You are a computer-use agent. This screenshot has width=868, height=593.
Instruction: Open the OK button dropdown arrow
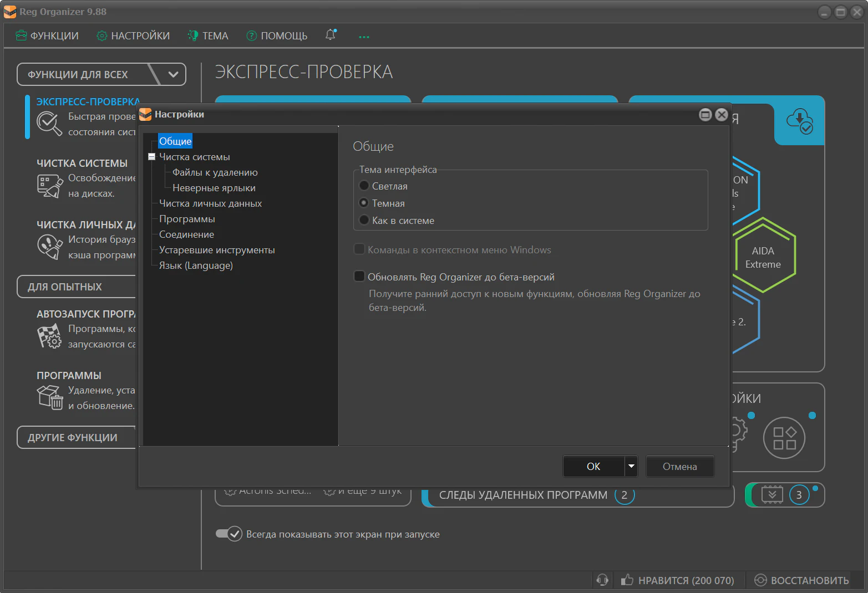click(631, 466)
